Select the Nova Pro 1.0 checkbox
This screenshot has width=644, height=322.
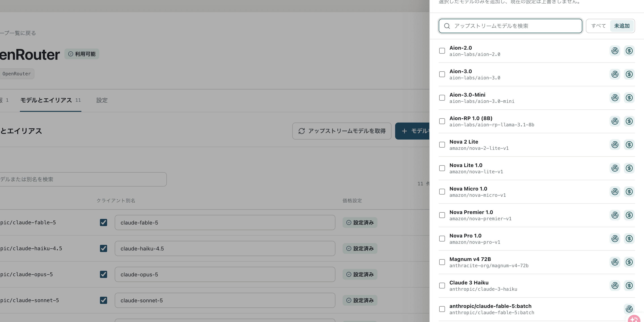point(442,239)
